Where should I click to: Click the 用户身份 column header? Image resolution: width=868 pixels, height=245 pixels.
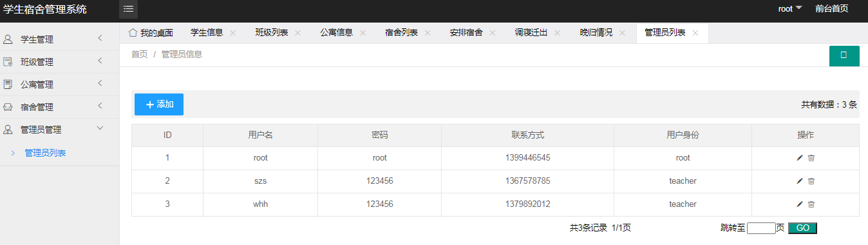683,135
